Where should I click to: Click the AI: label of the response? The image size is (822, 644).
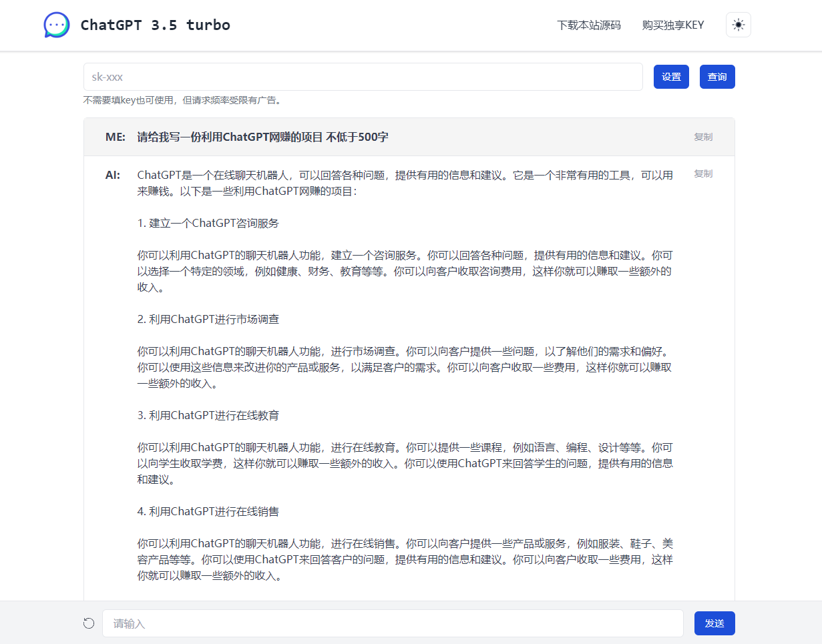[113, 176]
